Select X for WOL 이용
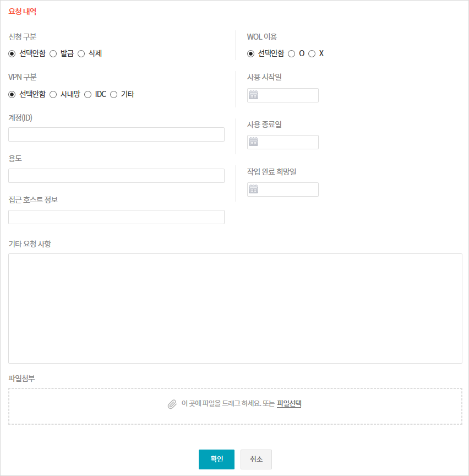Screen dimensions: 469x476 [x=312, y=53]
